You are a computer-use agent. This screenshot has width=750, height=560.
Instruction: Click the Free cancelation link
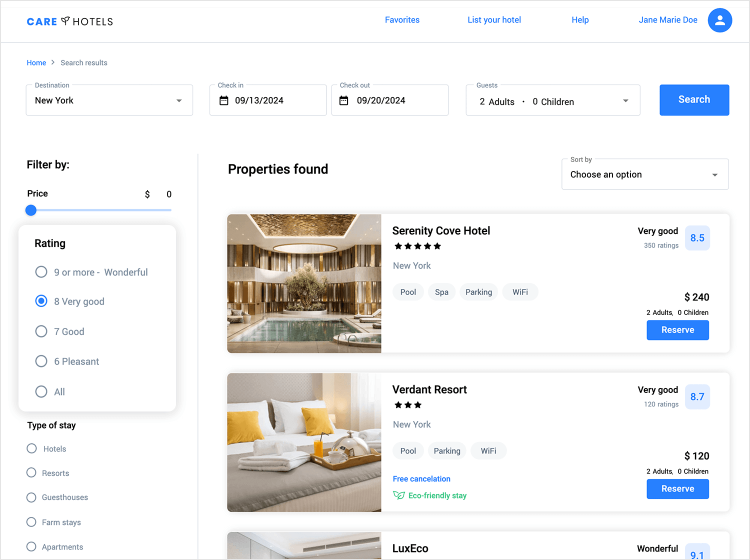point(421,478)
